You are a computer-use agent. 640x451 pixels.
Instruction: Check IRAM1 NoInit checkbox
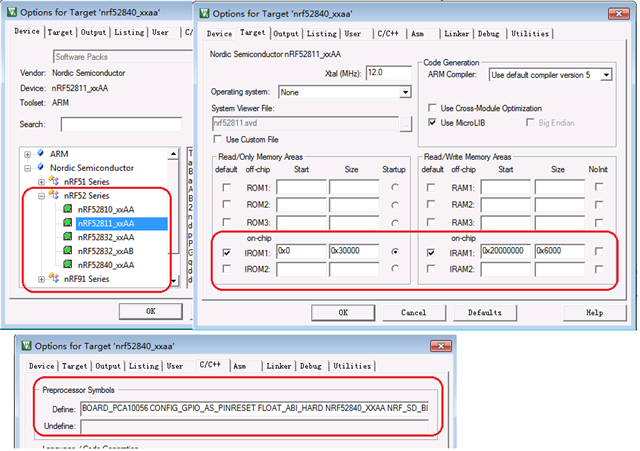(599, 251)
